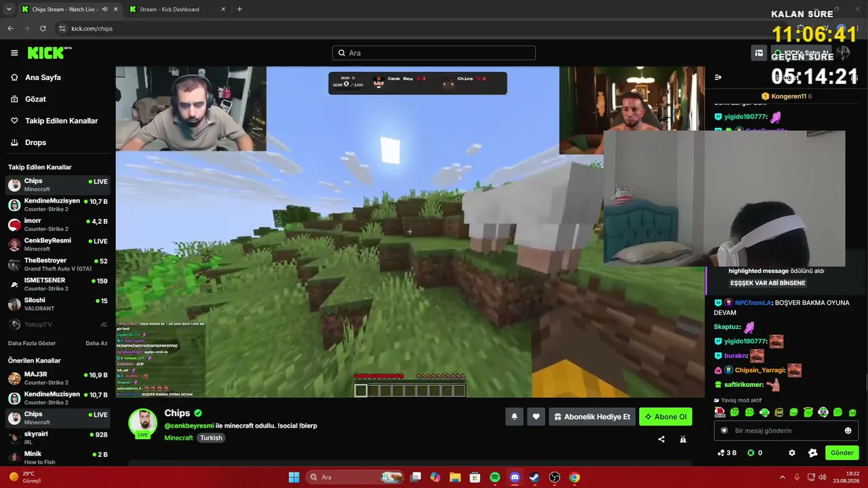Pick the halo quick emote

coord(808,412)
